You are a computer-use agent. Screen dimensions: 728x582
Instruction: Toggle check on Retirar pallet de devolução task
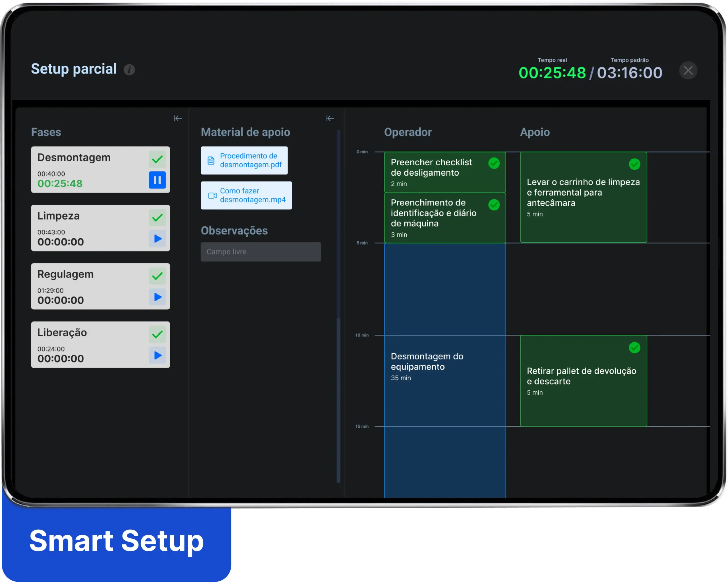pyautogui.click(x=634, y=347)
